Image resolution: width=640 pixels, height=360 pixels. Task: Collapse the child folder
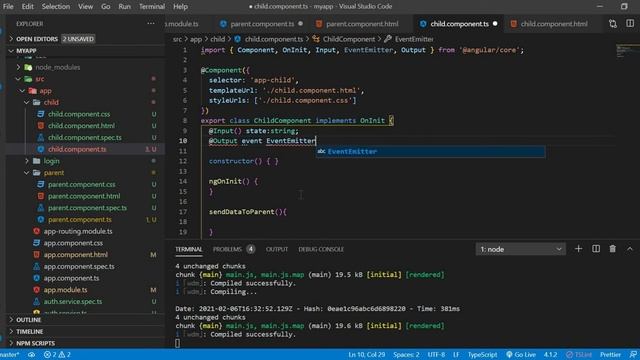(51, 102)
